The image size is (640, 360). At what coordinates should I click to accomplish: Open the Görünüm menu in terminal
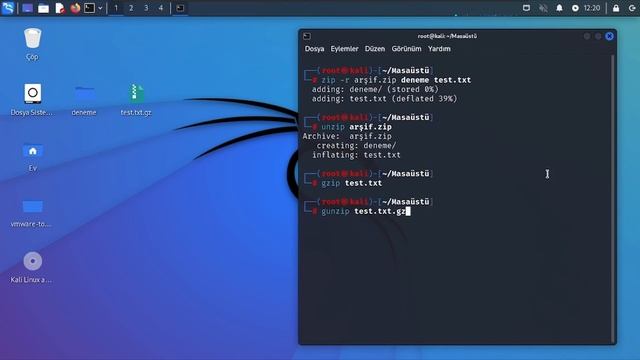[407, 49]
